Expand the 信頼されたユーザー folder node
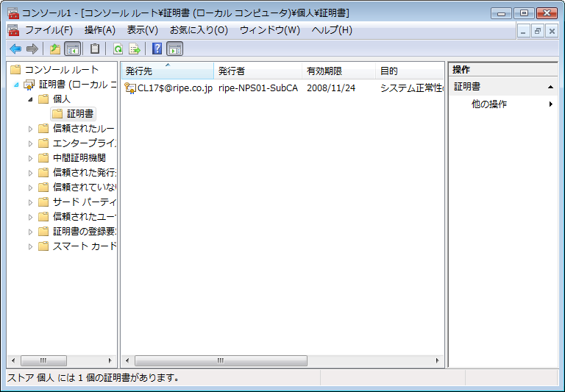Image resolution: width=565 pixels, height=392 pixels. pyautogui.click(x=31, y=217)
